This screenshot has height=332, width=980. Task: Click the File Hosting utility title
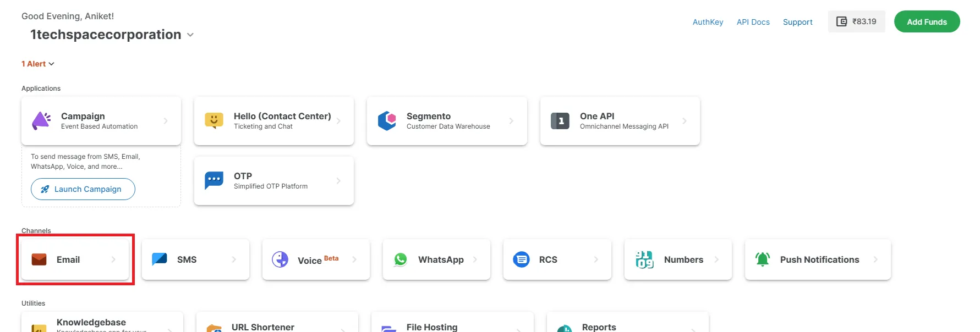[432, 327]
